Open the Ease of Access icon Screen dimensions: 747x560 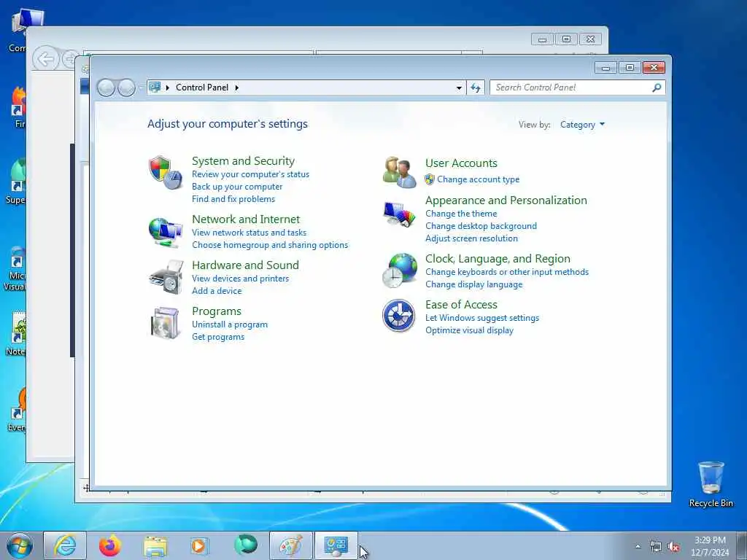coord(399,315)
